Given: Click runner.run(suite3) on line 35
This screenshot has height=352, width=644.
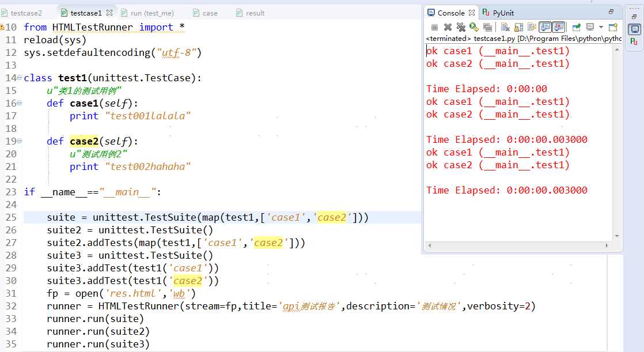Looking at the screenshot, I should pos(98,344).
